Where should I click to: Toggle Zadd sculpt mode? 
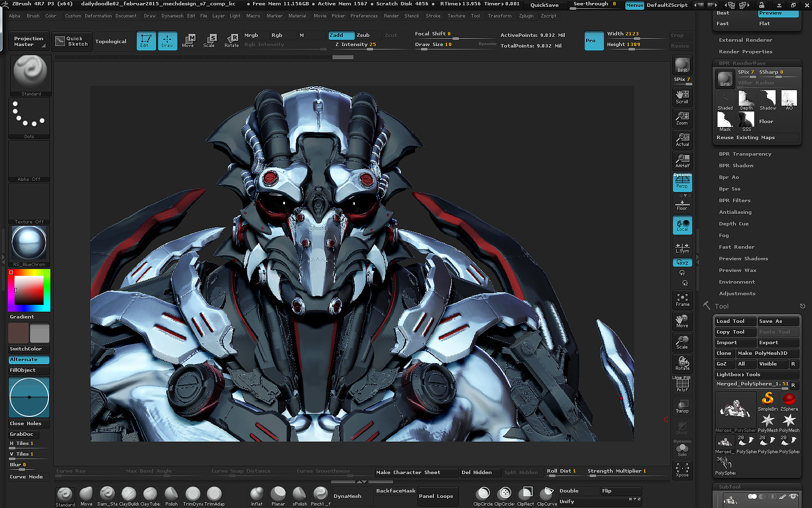click(341, 35)
